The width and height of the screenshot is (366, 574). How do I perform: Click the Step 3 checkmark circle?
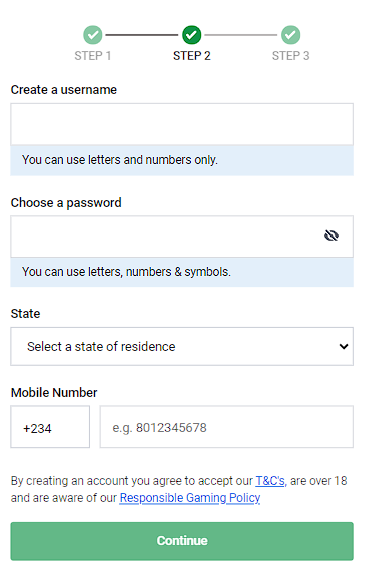pyautogui.click(x=290, y=35)
